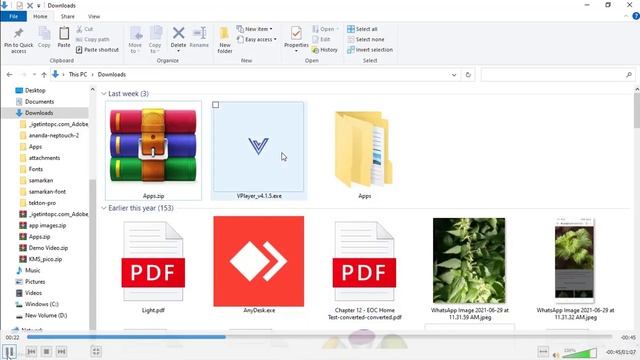This screenshot has width=640, height=360.
Task: Pause the video playback
Action: 9,351
